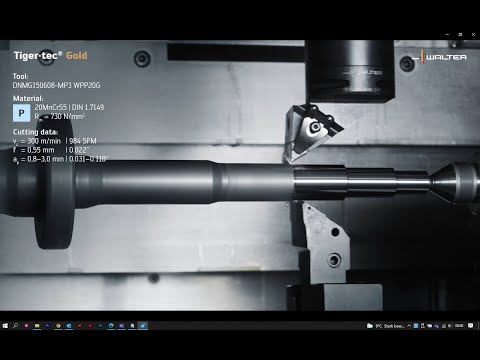This screenshot has height=360, width=480.
Task: Open the weather widget in the taskbar
Action: pyautogui.click(x=385, y=326)
